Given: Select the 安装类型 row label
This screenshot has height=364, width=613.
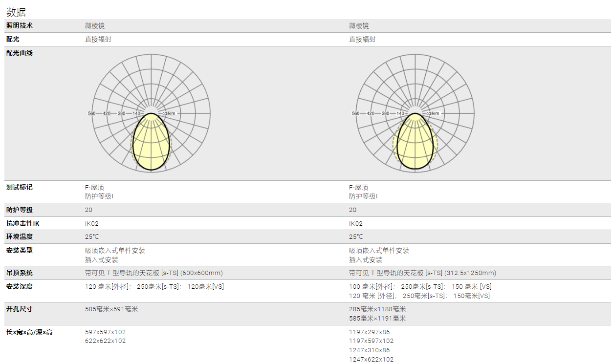Looking at the screenshot, I should (20, 250).
